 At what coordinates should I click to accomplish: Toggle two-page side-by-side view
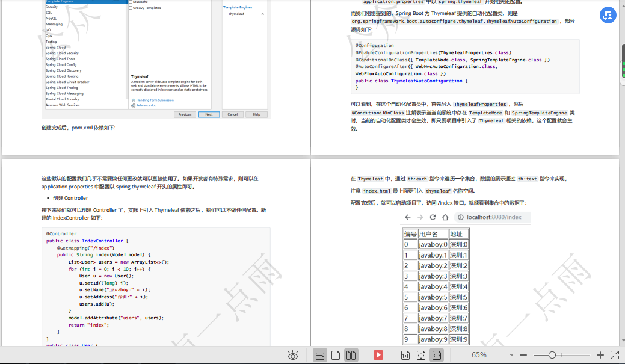pos(351,355)
